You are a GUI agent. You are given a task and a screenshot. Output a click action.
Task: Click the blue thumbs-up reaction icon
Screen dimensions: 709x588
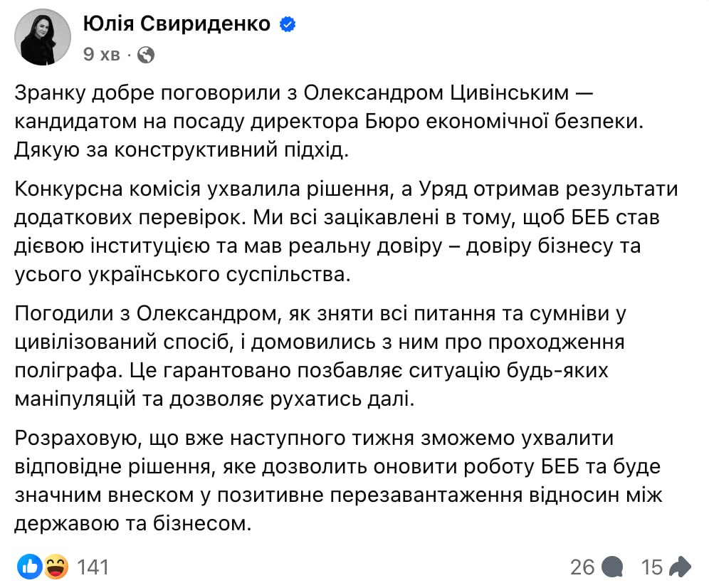29,567
